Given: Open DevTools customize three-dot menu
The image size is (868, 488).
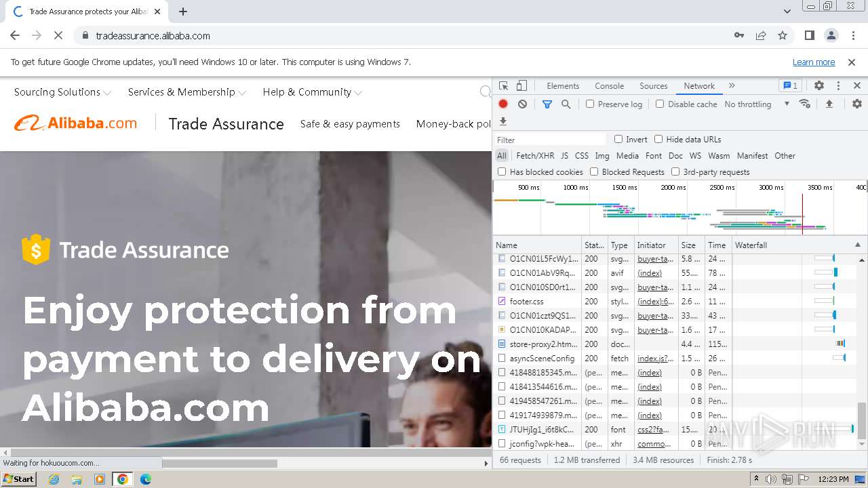Looking at the screenshot, I should pos(838,86).
